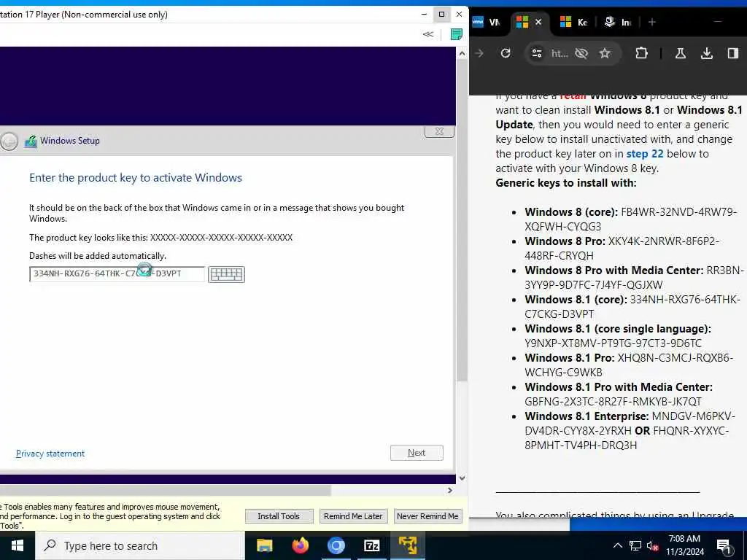Click the VMware Player notes icon
The height and width of the screenshot is (560, 747).
click(456, 34)
